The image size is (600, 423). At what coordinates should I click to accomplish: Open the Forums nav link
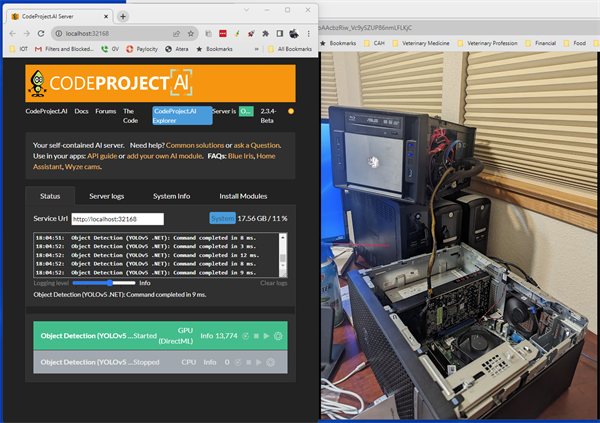pos(106,111)
